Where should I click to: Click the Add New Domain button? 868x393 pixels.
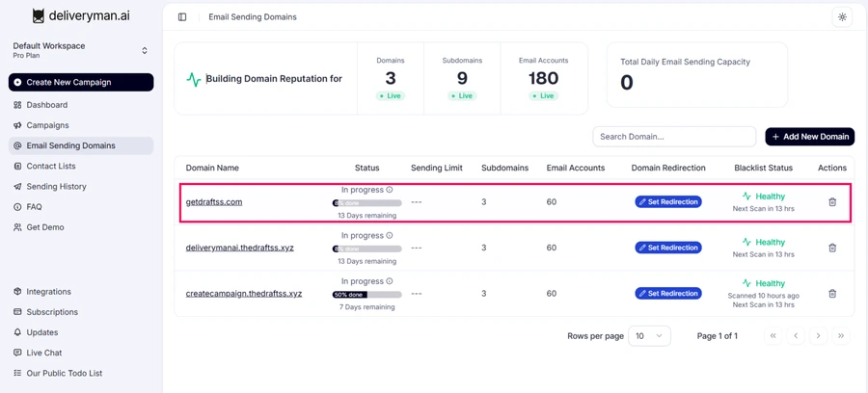[x=809, y=137]
